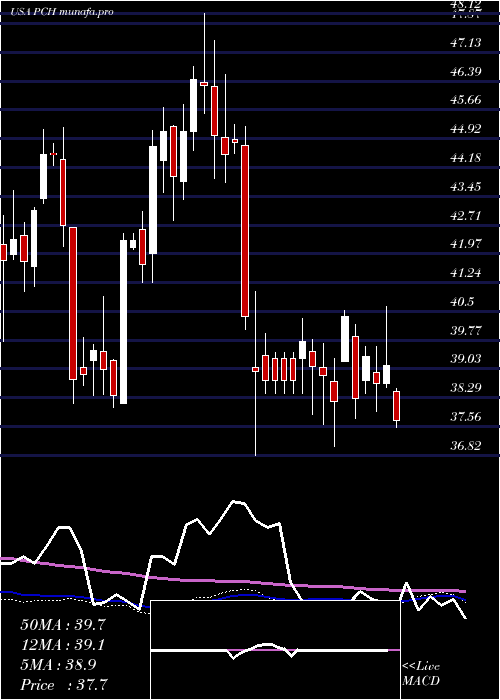Screen dimensions: 500x700
Task: Click the 43.45 price axis label
Action: coord(467,187)
